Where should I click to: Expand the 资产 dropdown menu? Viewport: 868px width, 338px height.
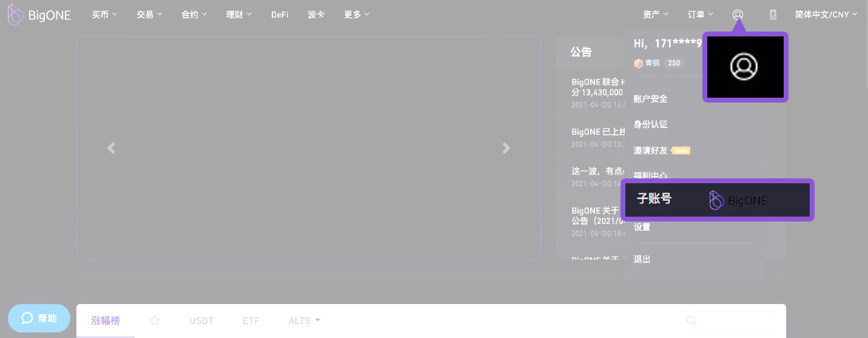[x=656, y=15]
